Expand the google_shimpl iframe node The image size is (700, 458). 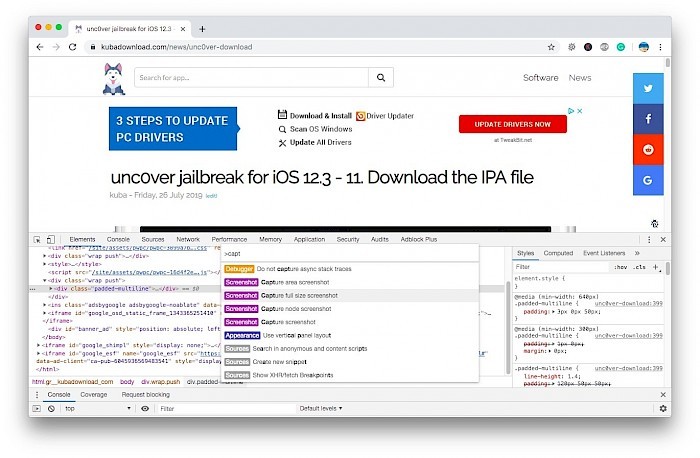click(x=39, y=346)
